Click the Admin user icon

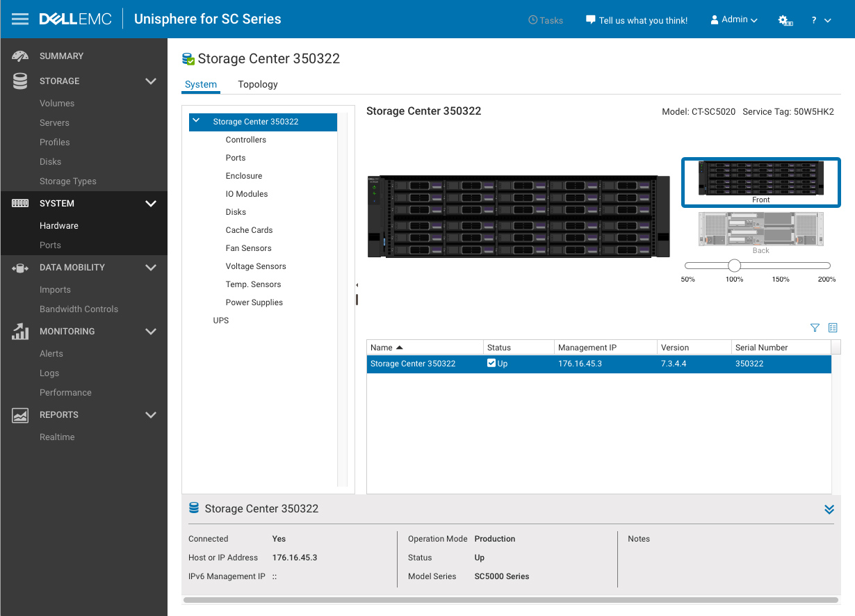point(714,20)
